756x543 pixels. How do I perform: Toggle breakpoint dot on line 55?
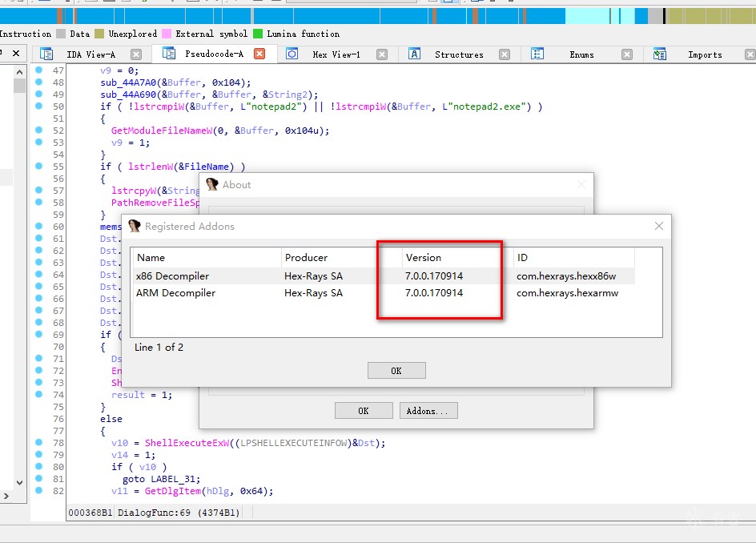(x=39, y=166)
